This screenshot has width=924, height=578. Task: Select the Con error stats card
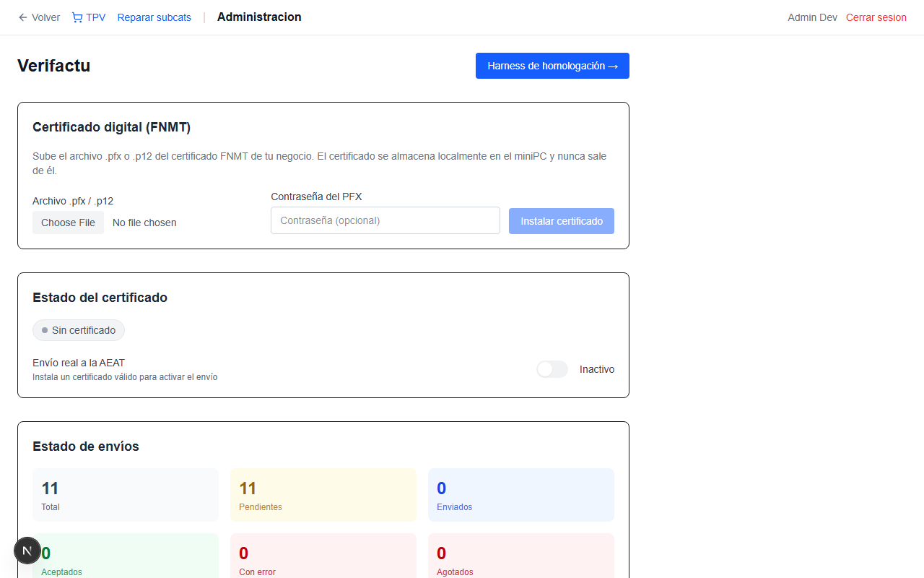pos(323,556)
